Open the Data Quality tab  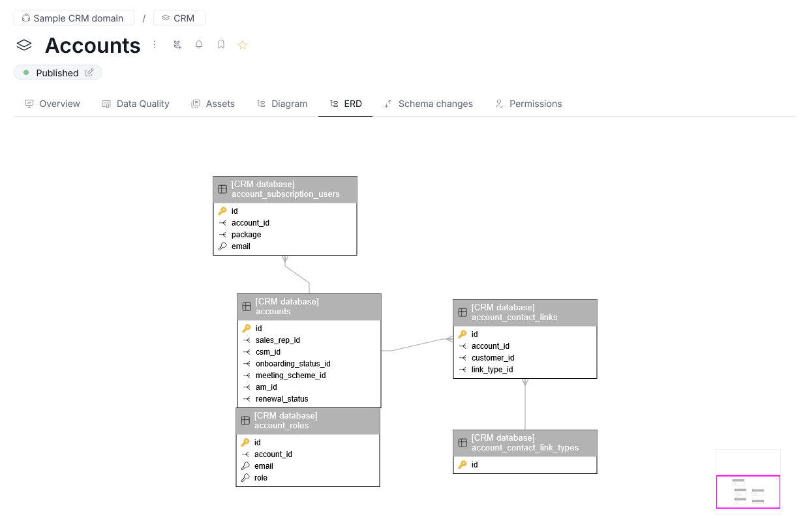136,104
